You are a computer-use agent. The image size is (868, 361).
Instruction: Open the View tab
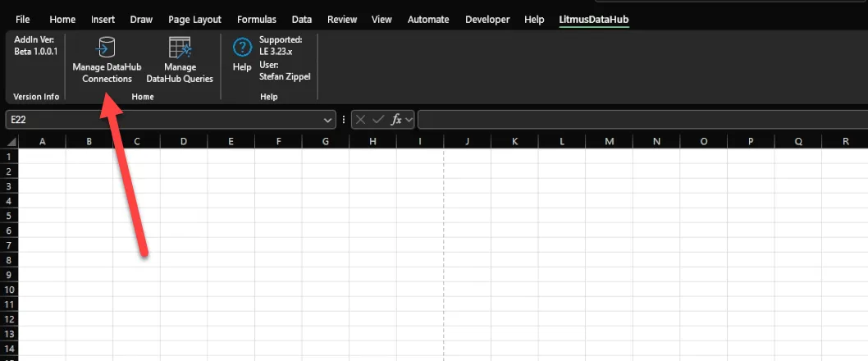[x=382, y=20]
